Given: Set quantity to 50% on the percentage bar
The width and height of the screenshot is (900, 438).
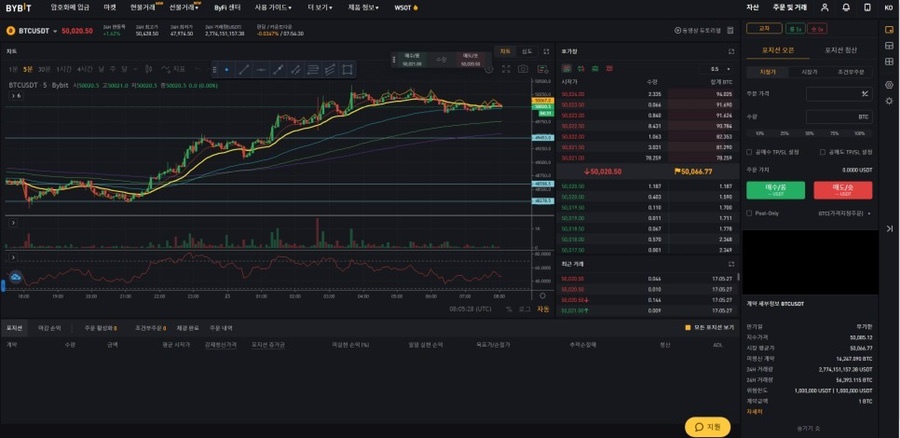Looking at the screenshot, I should click(x=809, y=133).
